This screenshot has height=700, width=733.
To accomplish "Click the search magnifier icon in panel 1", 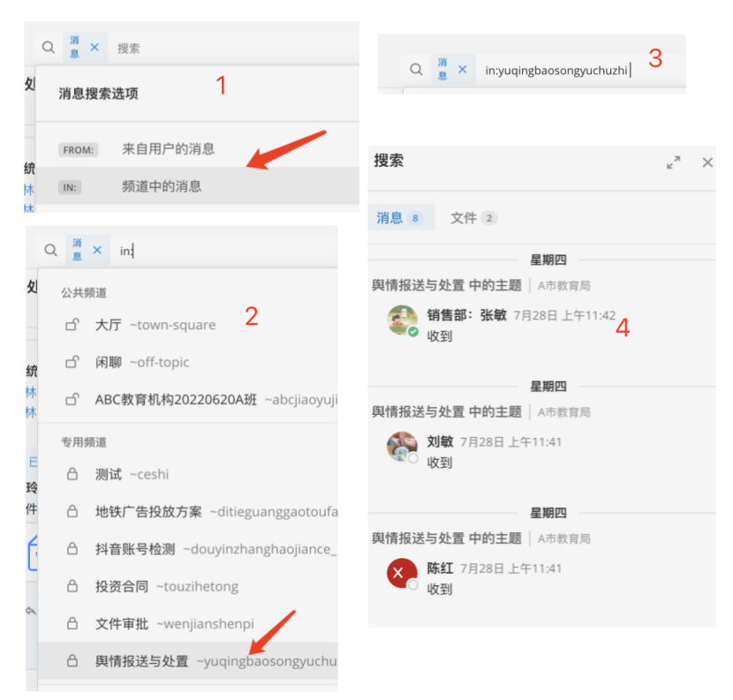I will point(49,47).
